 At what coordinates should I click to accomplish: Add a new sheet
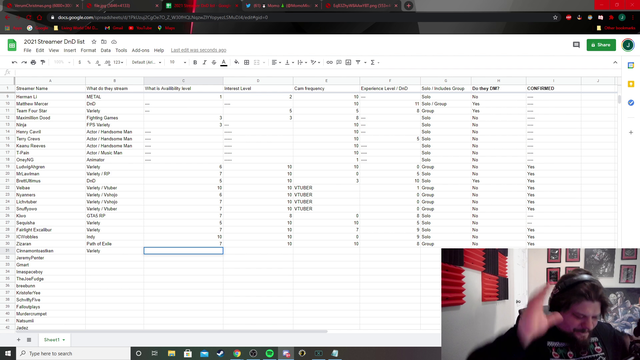(x=18, y=340)
